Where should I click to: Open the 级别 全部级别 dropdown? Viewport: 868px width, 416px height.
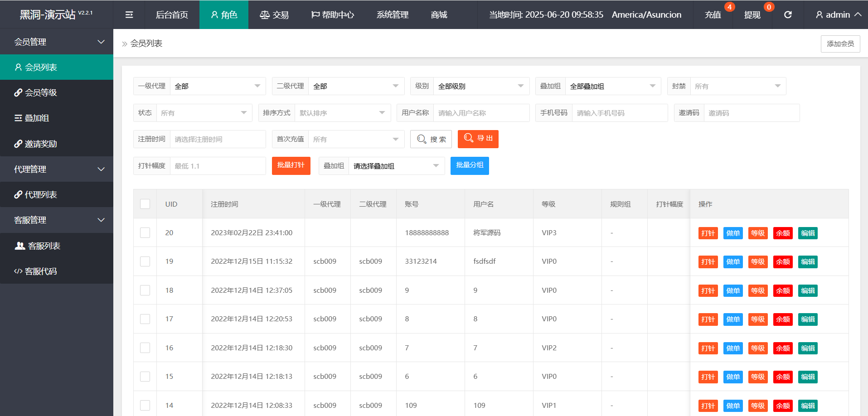click(x=481, y=86)
